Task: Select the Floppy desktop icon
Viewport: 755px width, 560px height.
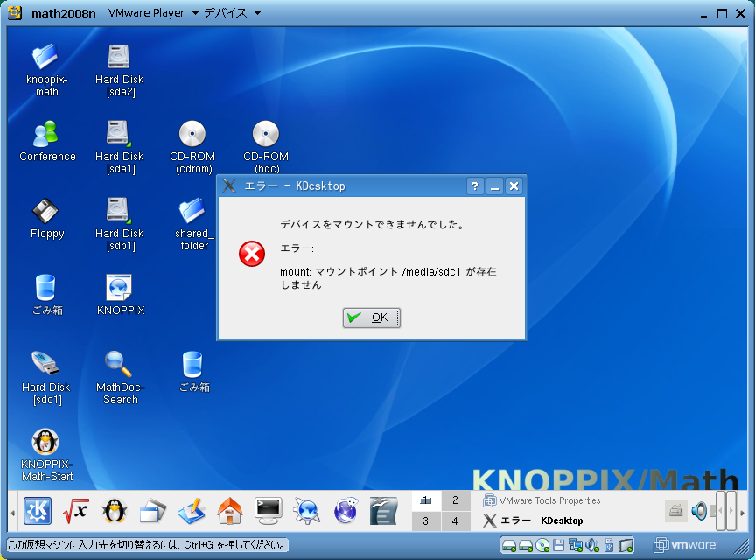Action: click(x=45, y=211)
